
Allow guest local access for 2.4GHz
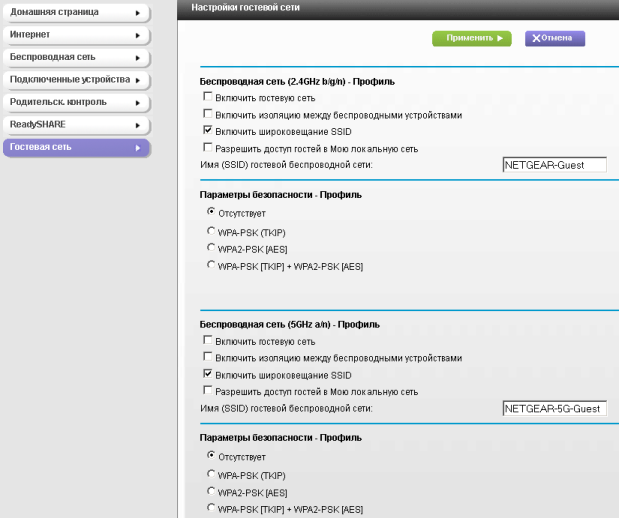[x=208, y=147]
